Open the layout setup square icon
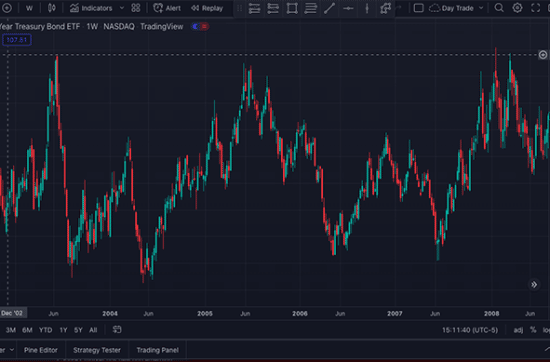 tap(418, 8)
